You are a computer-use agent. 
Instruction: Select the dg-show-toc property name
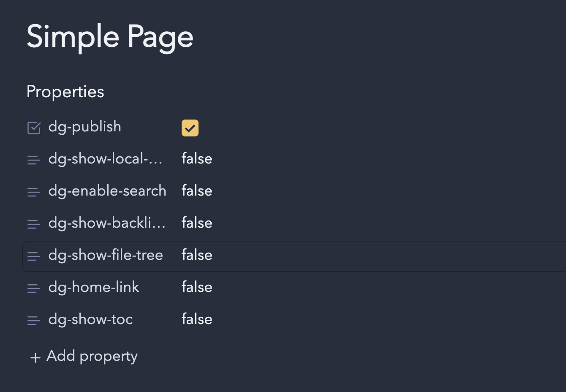[91, 319]
